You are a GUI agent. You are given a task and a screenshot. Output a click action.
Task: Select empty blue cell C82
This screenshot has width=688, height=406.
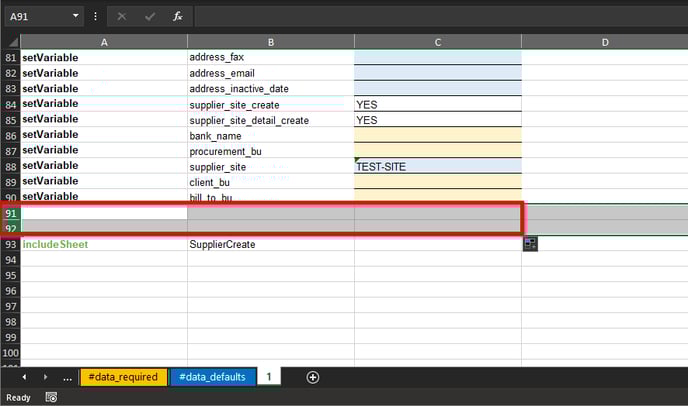pos(438,73)
